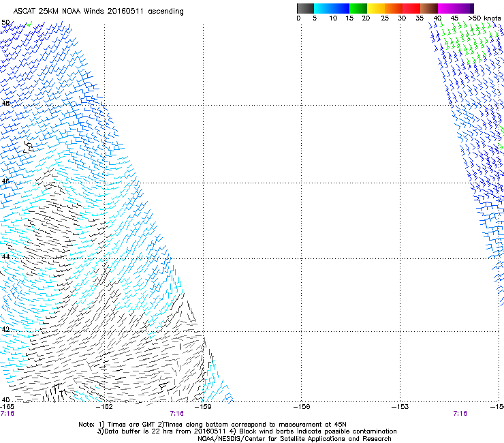Click the longitude label '-162' on bottom axis
This screenshot has width=504, height=443.
pyautogui.click(x=104, y=407)
